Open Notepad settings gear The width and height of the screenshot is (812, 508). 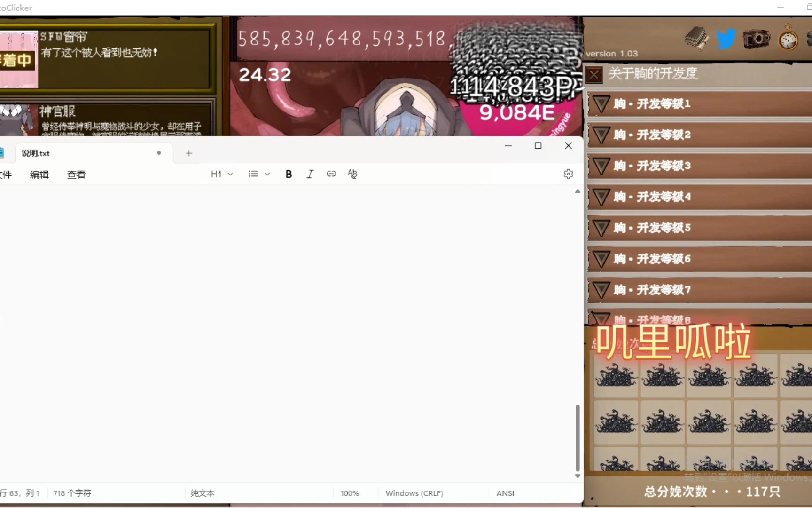point(568,174)
